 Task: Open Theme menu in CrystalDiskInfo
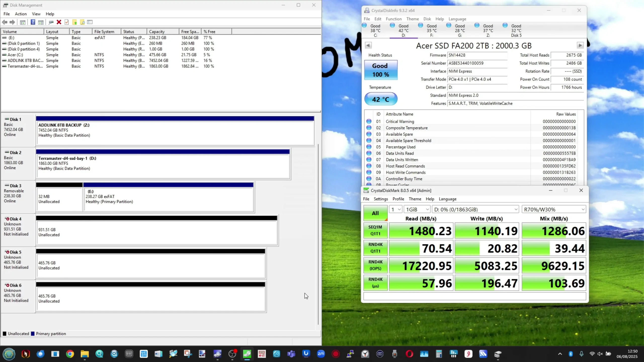click(x=413, y=19)
